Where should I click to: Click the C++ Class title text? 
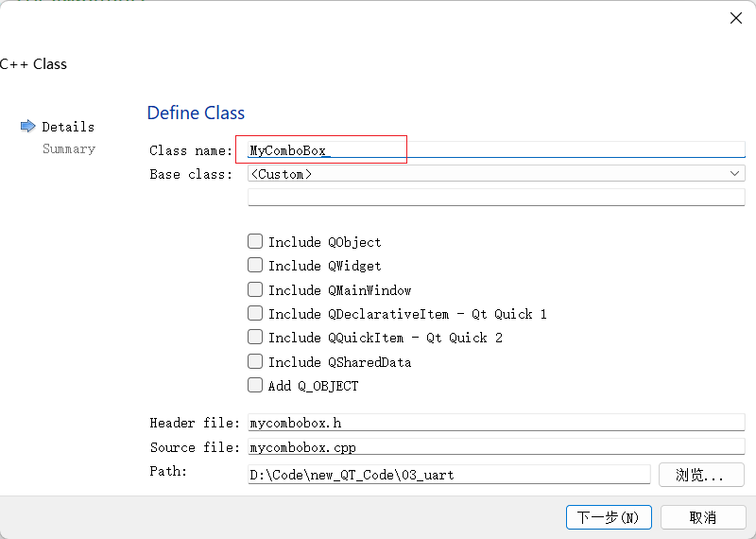click(33, 64)
